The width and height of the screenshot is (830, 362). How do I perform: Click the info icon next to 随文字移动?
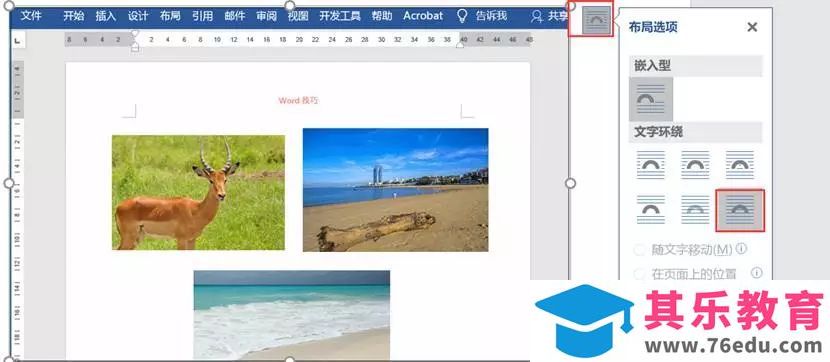(742, 249)
